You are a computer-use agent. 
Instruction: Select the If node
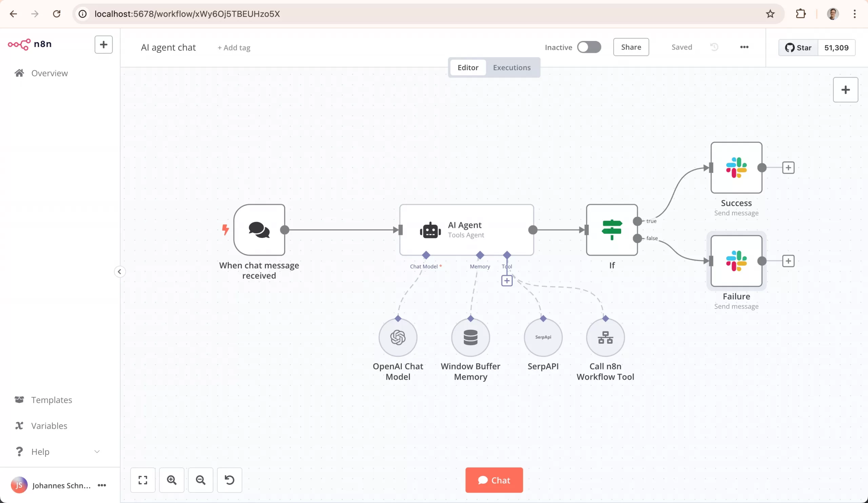[x=612, y=230]
